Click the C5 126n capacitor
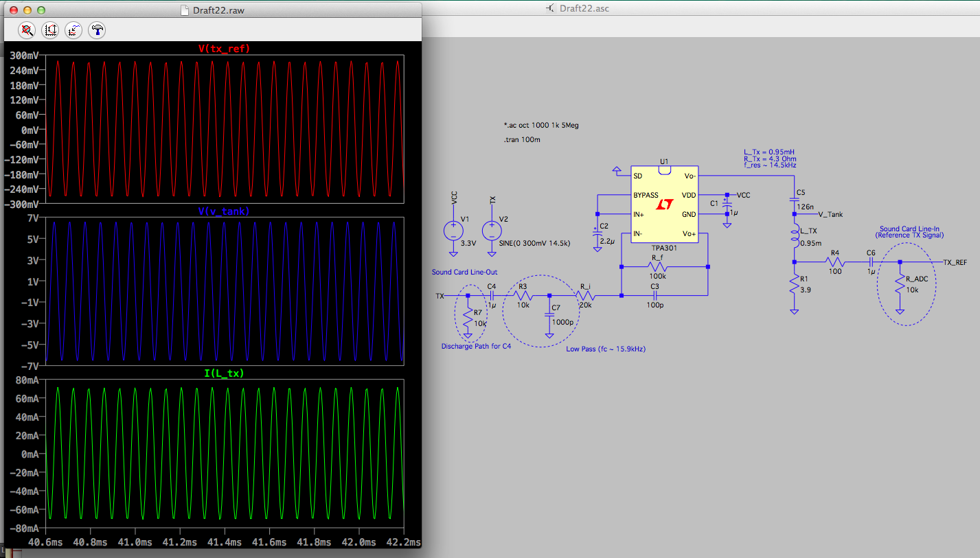 794,200
